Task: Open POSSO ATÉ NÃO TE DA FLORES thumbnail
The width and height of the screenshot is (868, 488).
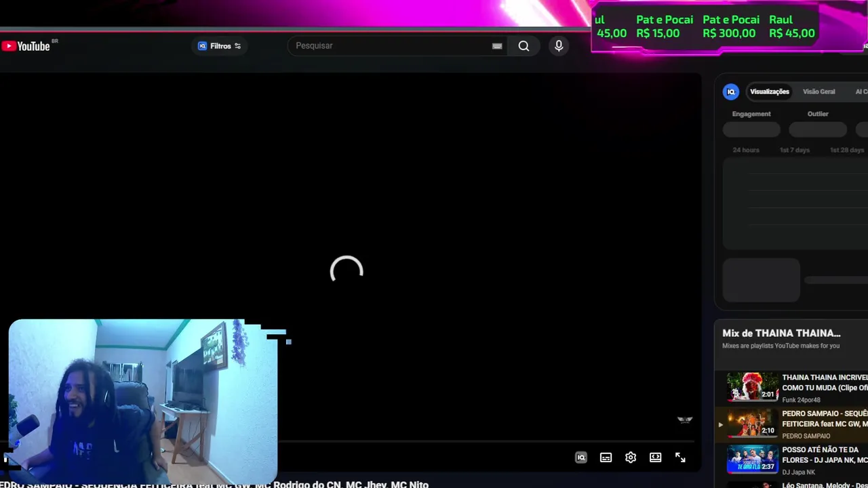Action: [753, 460]
